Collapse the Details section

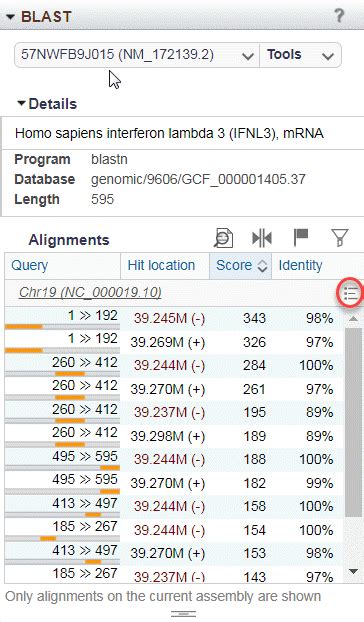click(22, 104)
